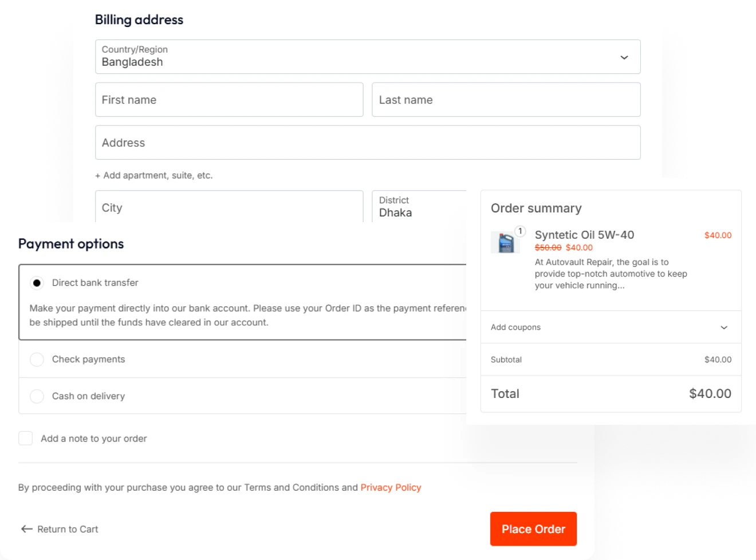Focus the First name field
The image size is (756, 560).
pos(229,100)
